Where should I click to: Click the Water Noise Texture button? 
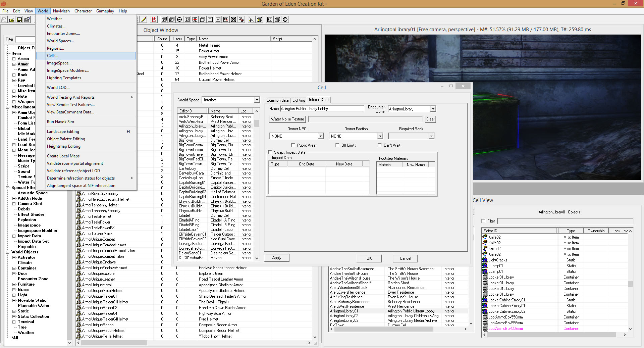287,119
